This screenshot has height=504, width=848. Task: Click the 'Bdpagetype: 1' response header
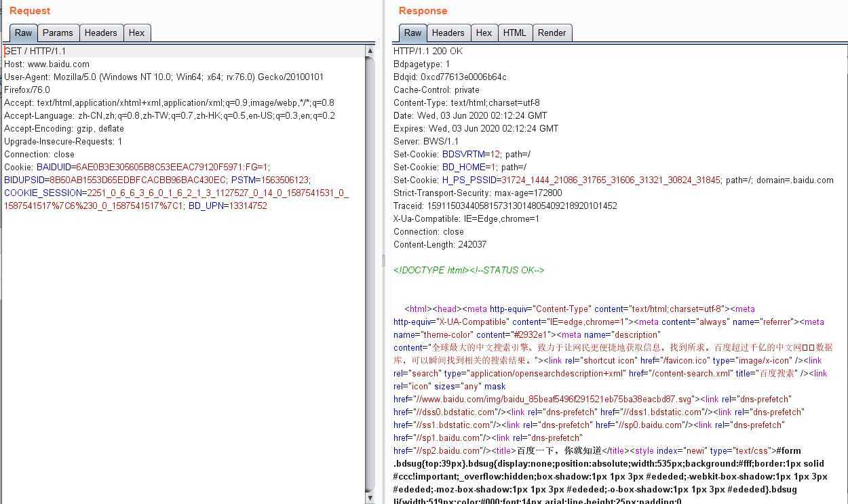(422, 64)
